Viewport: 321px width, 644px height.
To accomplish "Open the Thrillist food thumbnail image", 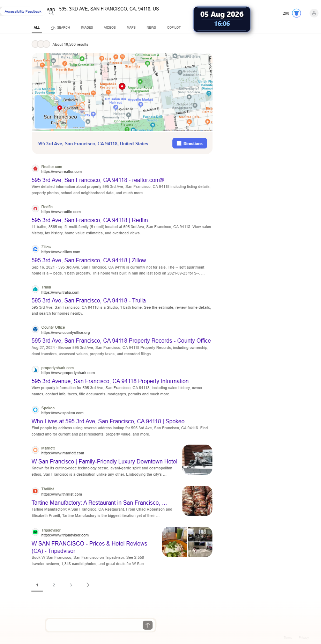I will click(197, 501).
